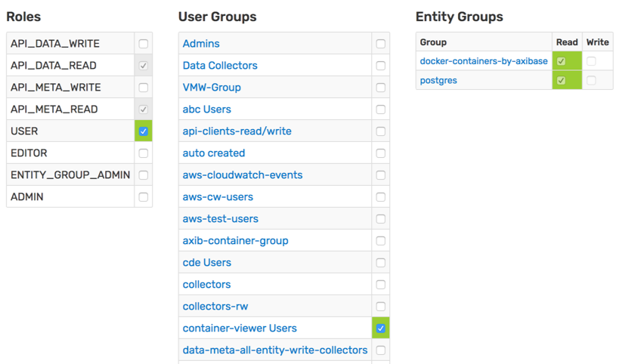This screenshot has width=619, height=364.
Task: Check the VMW-Group membership box
Action: pos(381,88)
